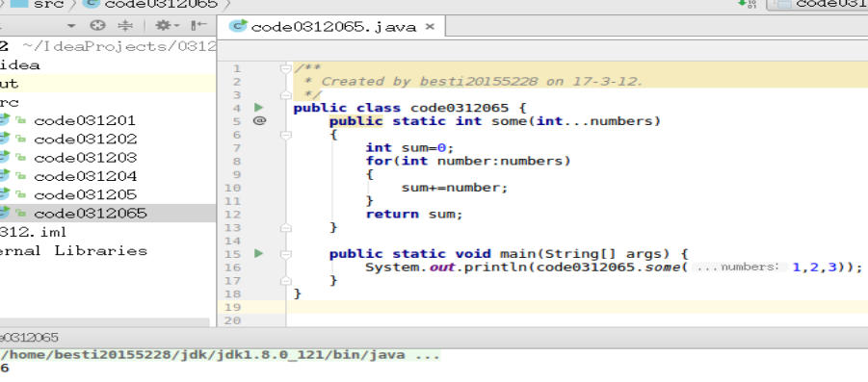This screenshot has height=382, width=868.
Task: Click 'sum+=number;' on line 10
Action: pos(455,188)
